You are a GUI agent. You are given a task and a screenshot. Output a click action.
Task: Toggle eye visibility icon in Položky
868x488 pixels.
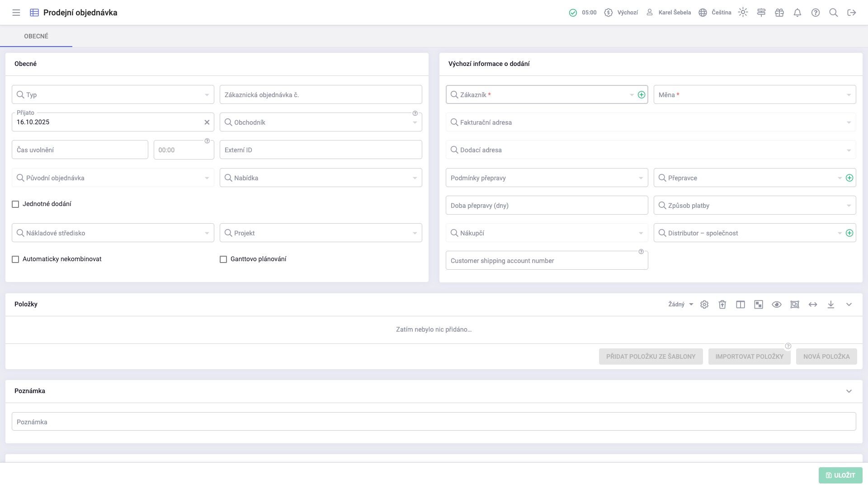pos(777,305)
